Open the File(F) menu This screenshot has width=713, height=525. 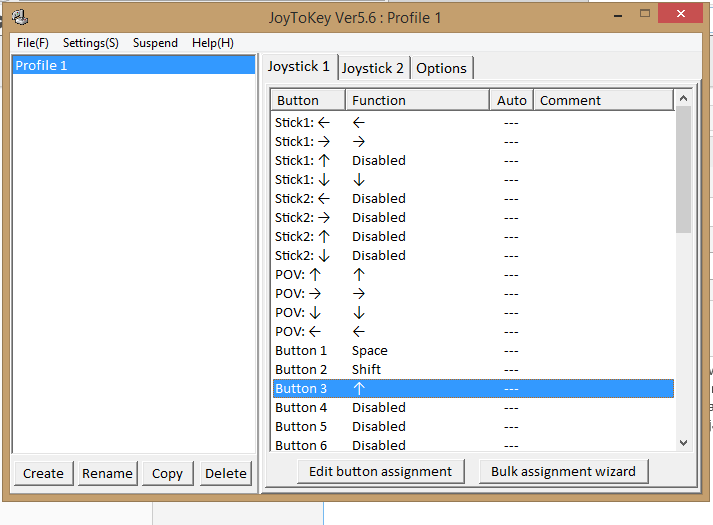point(33,43)
